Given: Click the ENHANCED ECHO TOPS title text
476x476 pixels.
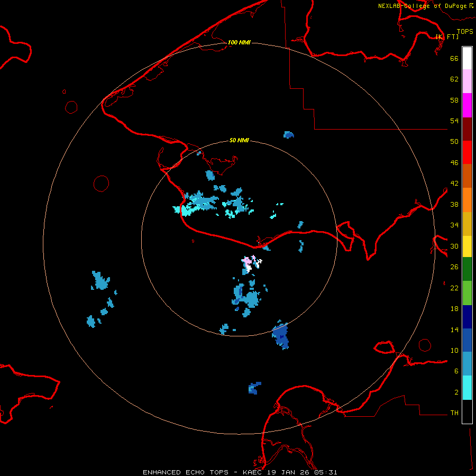Looking at the screenshot, I should click(x=186, y=472).
